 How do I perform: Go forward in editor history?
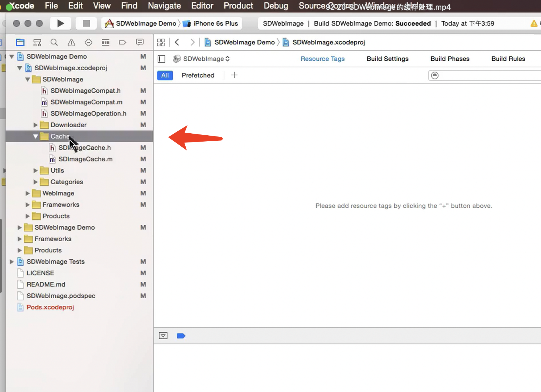point(192,42)
